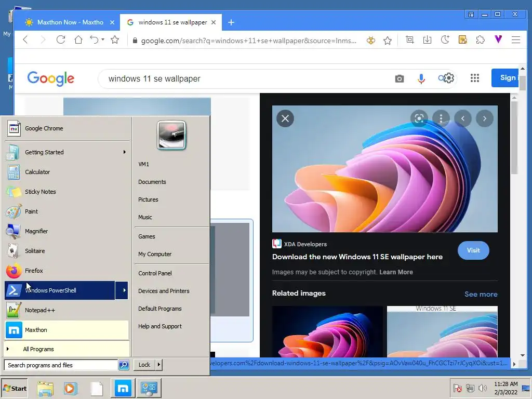Image resolution: width=532 pixels, height=399 pixels.
Task: Expand Windows PowerShell jump list arrow
Action: tap(122, 290)
